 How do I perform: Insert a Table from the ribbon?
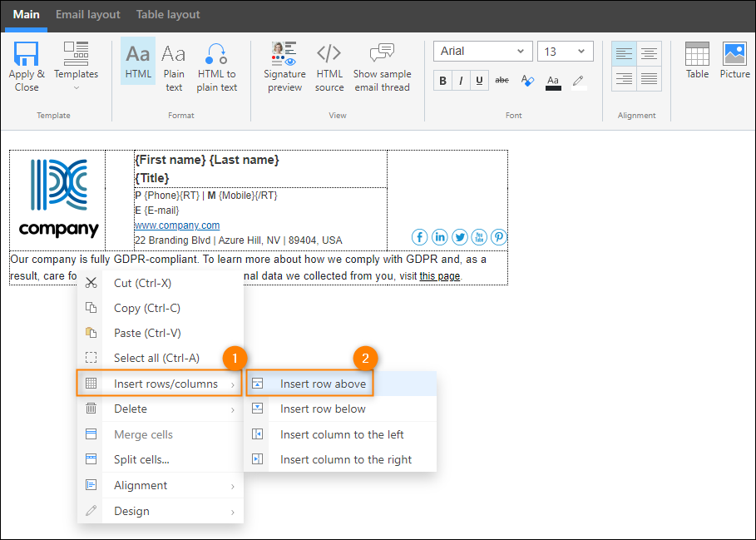(697, 61)
